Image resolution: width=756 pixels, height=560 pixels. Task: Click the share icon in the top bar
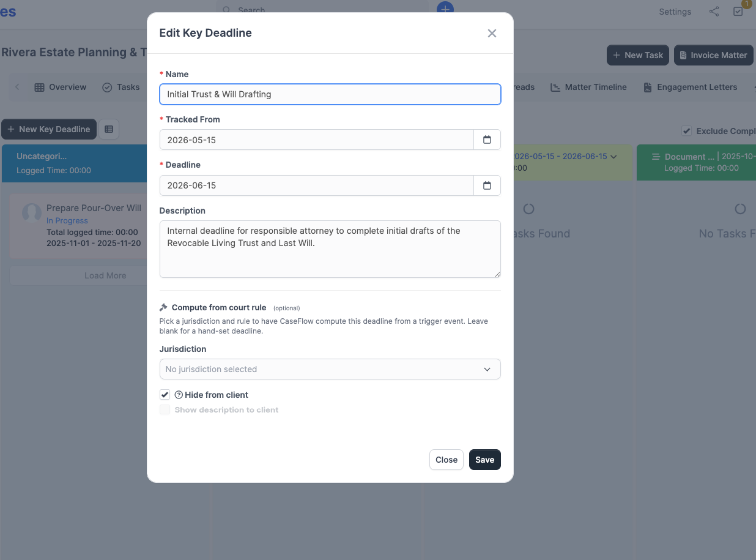(x=714, y=12)
